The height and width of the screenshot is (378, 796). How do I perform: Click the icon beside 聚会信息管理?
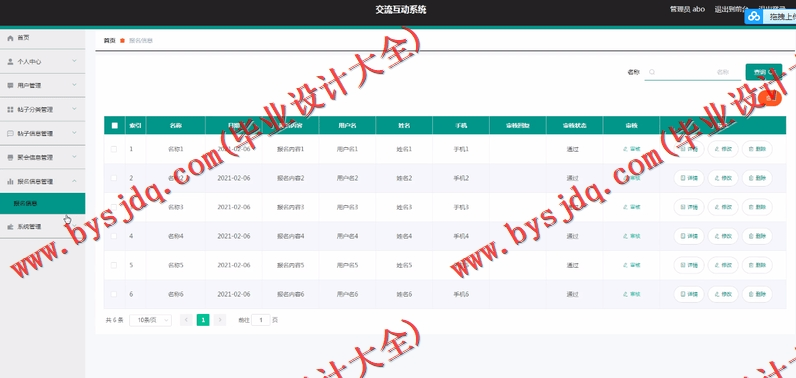point(10,158)
